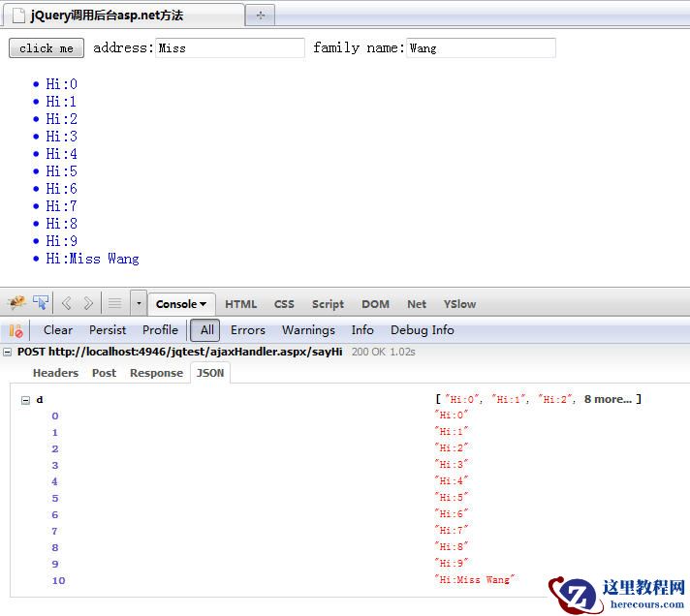Image resolution: width=690 pixels, height=616 pixels.
Task: Click the Hi:0 list item on page
Action: (62, 84)
